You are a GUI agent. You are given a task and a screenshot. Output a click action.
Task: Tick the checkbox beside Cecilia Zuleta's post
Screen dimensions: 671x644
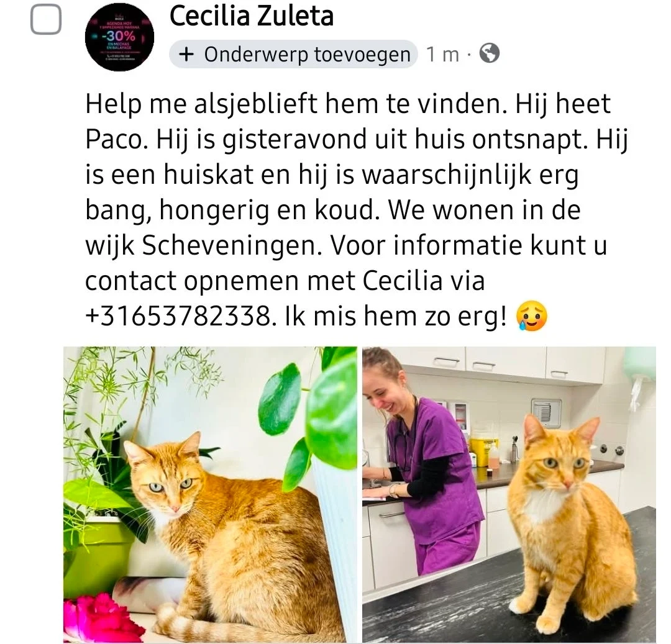pyautogui.click(x=46, y=19)
